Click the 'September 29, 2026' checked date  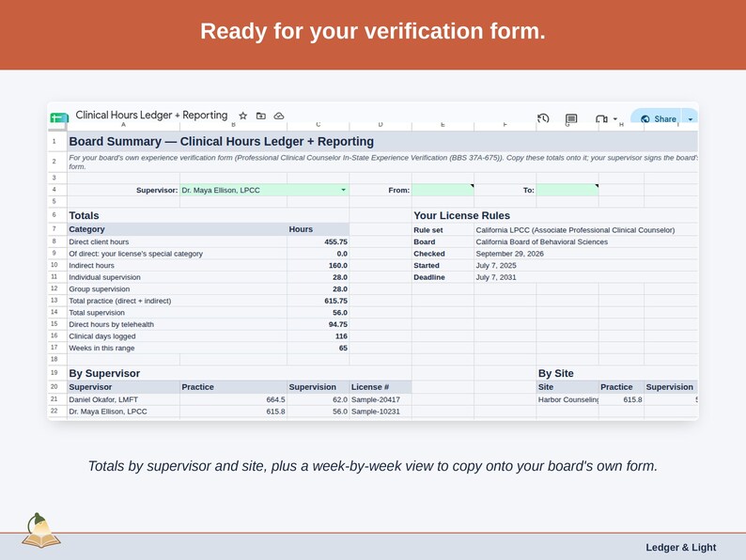click(510, 254)
